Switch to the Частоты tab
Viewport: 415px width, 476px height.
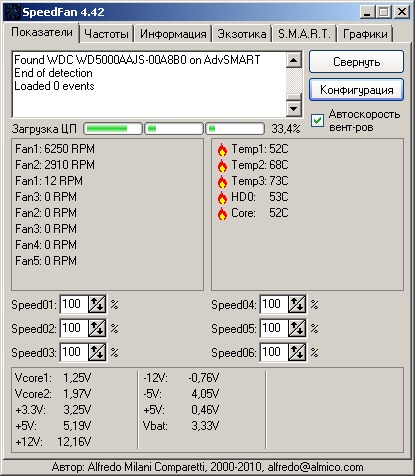pyautogui.click(x=106, y=34)
